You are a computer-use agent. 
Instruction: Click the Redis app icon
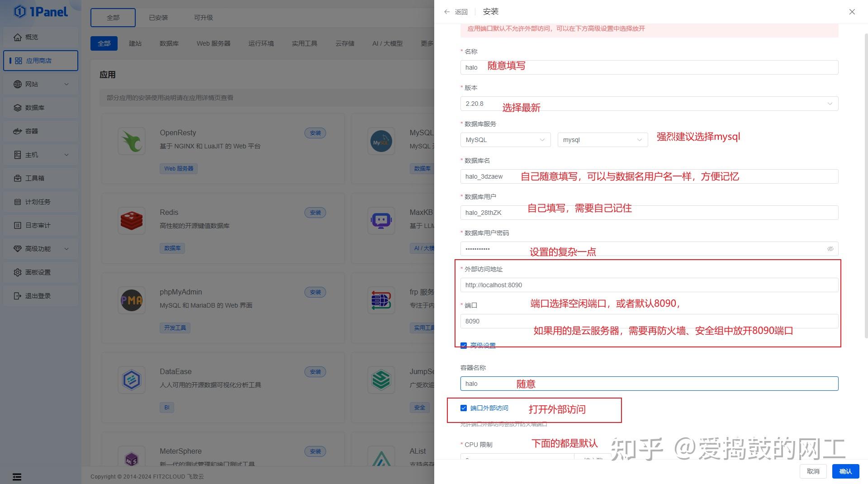tap(132, 221)
